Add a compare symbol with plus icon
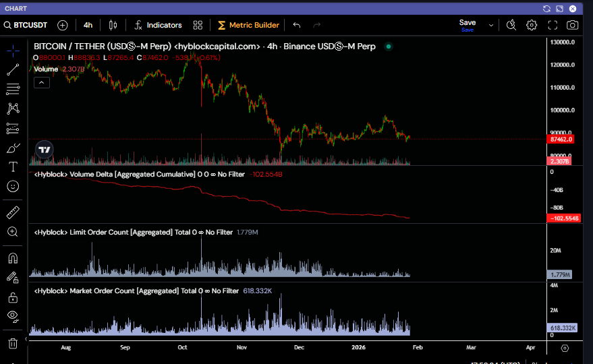Viewport: 593px width, 364px height. pos(62,26)
